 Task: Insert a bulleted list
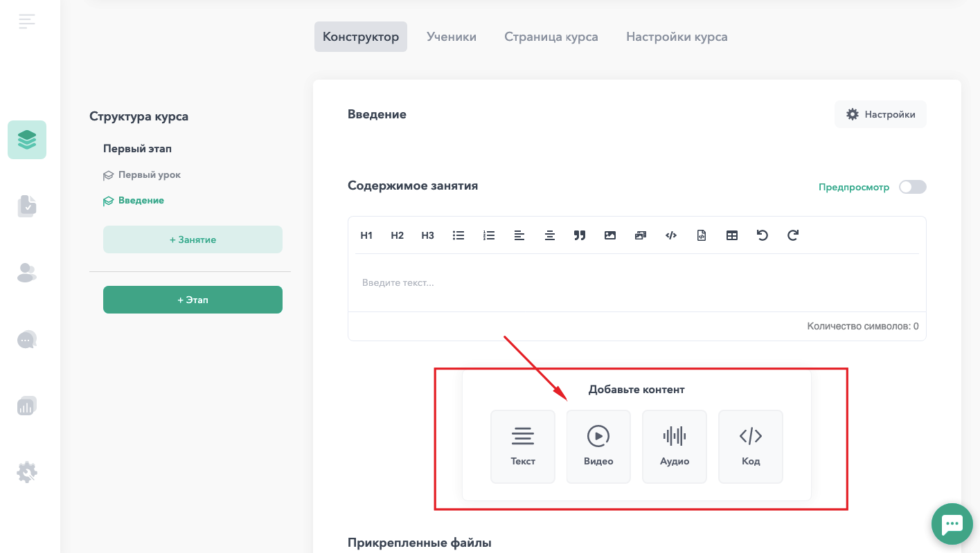[x=458, y=235]
